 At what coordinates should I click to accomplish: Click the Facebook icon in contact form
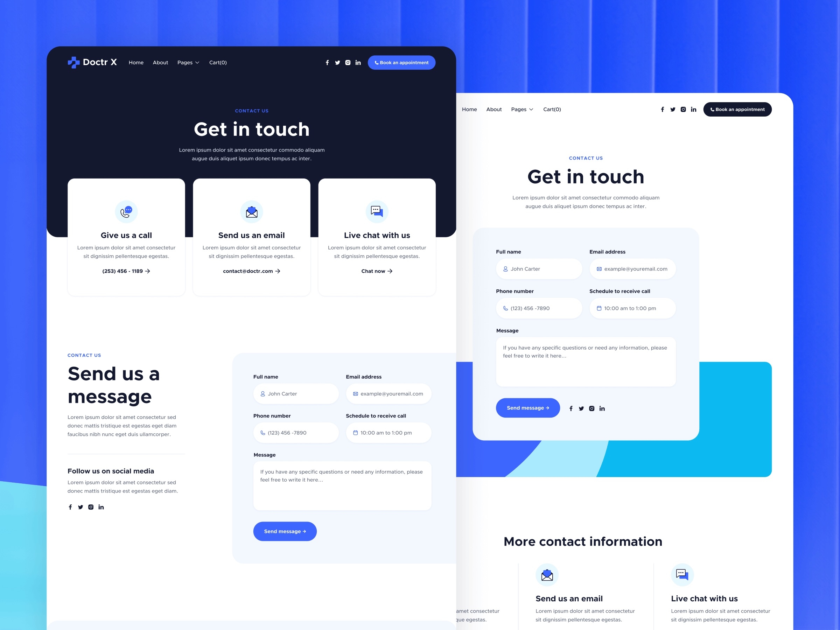click(x=570, y=408)
